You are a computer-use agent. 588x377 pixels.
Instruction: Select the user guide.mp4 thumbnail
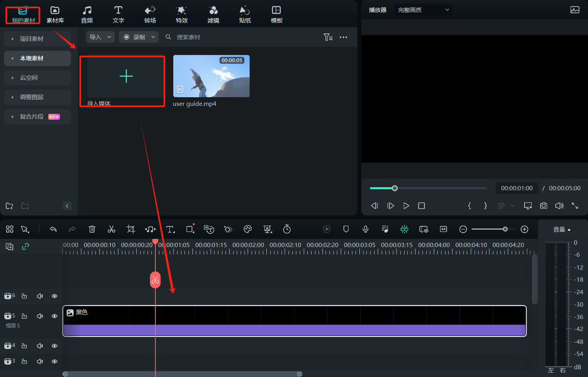[x=211, y=76]
